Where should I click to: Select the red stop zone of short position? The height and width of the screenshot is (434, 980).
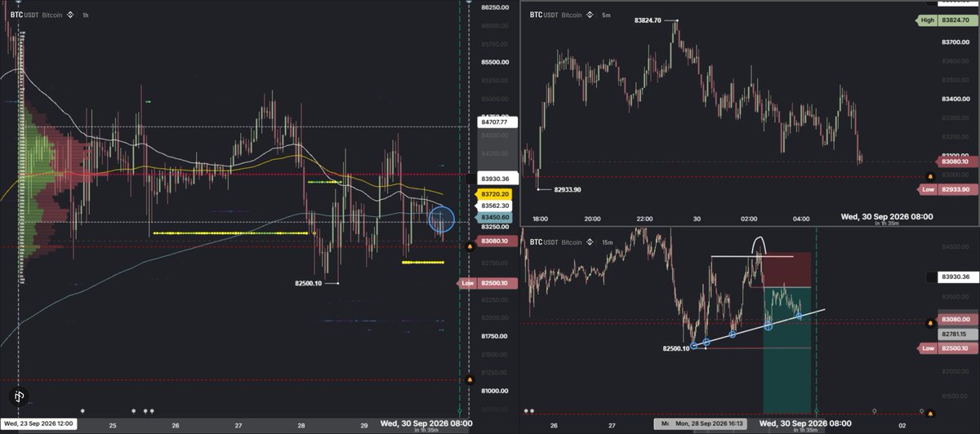tap(786, 269)
